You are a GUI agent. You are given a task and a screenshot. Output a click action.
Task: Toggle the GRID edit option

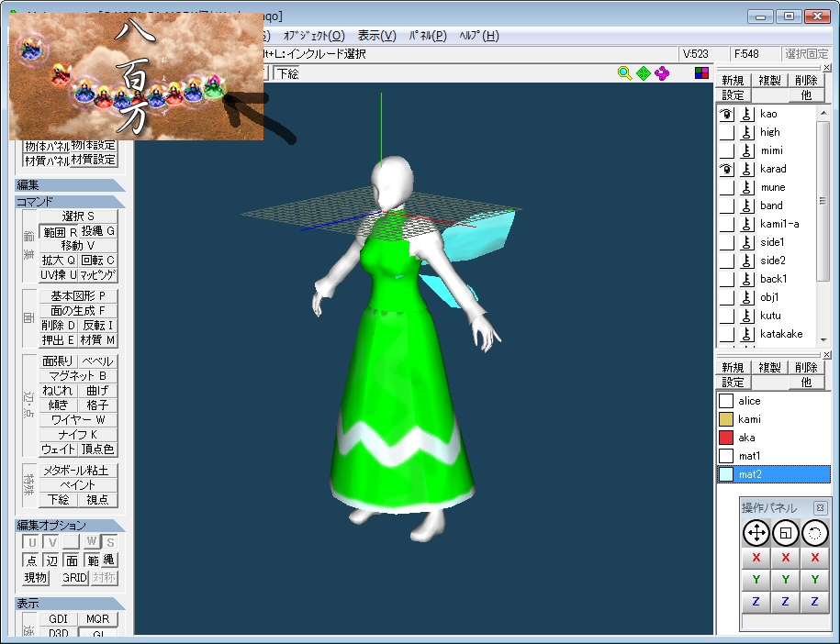(74, 578)
